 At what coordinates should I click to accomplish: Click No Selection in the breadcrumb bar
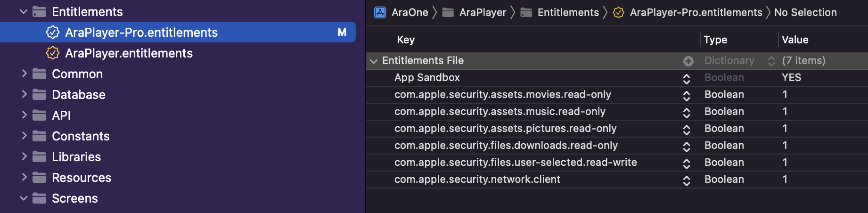pos(805,13)
